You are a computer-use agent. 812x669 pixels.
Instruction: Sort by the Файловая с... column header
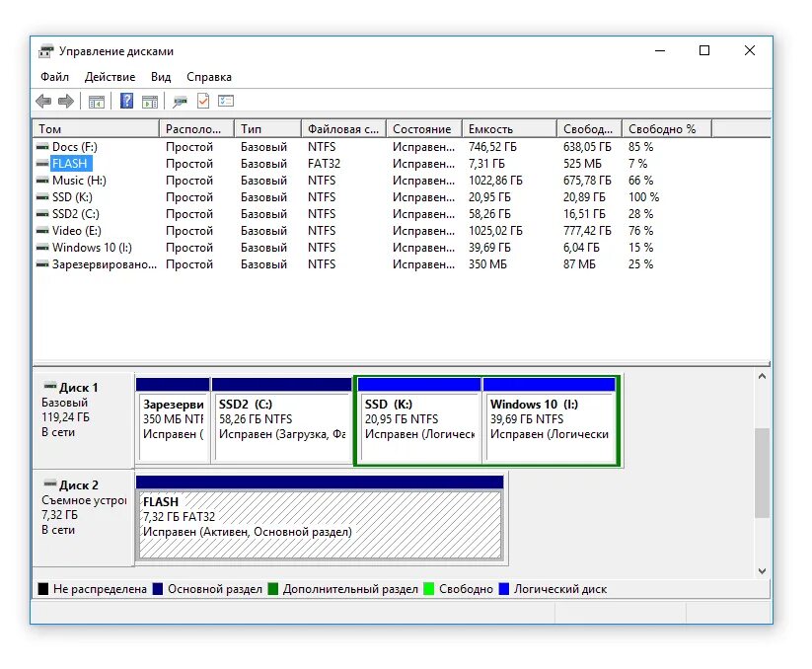(344, 129)
